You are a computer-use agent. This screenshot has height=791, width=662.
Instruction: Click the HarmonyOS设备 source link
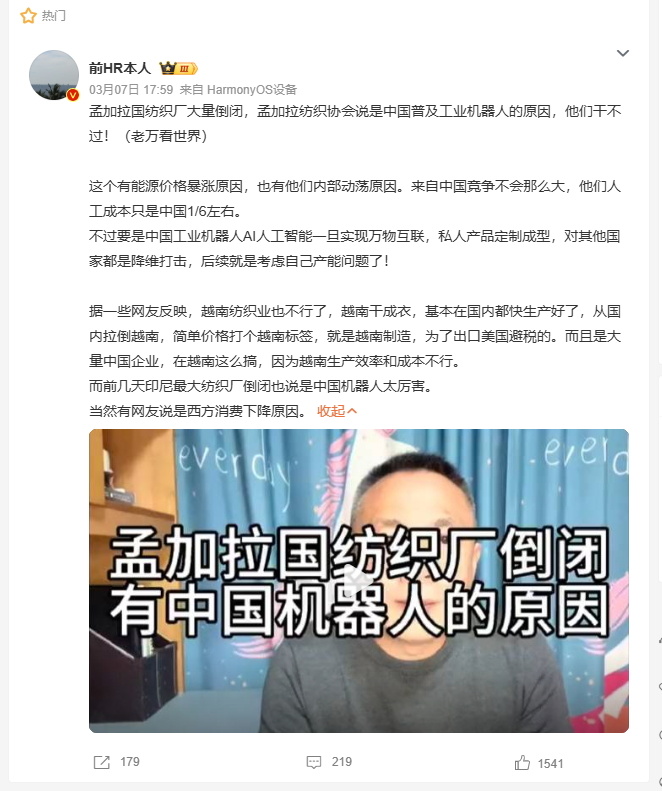(x=252, y=90)
